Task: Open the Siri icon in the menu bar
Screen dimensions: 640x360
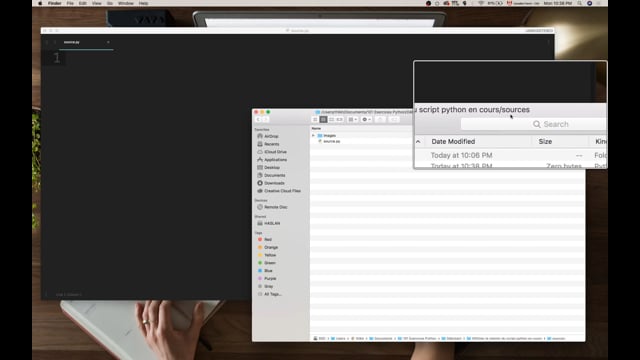Action: [x=589, y=3]
